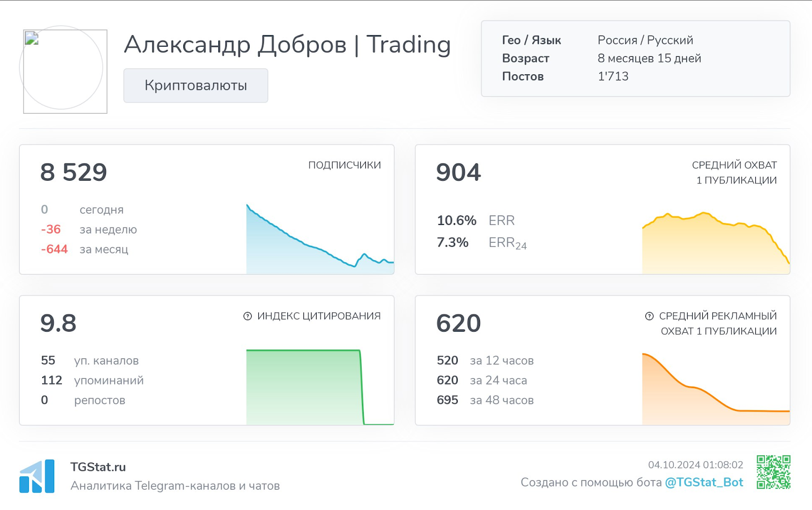
Task: Click the help icon beside Средний рекламный охват
Action: [649, 316]
